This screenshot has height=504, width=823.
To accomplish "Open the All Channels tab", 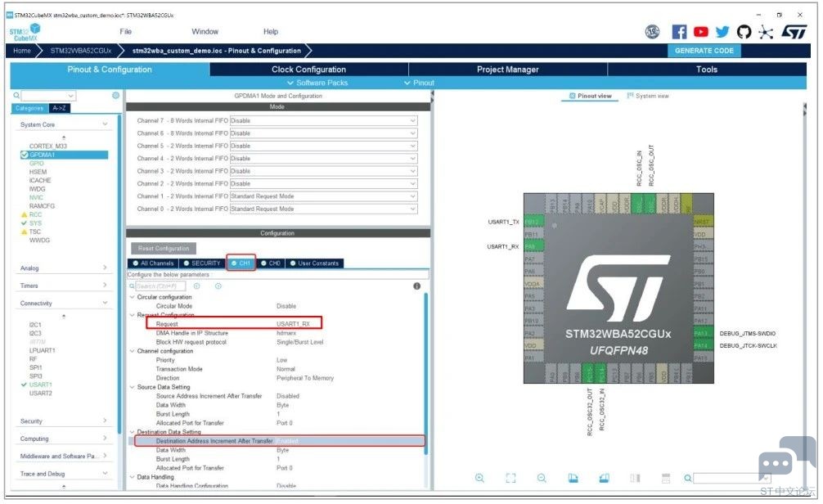I will pyautogui.click(x=153, y=263).
